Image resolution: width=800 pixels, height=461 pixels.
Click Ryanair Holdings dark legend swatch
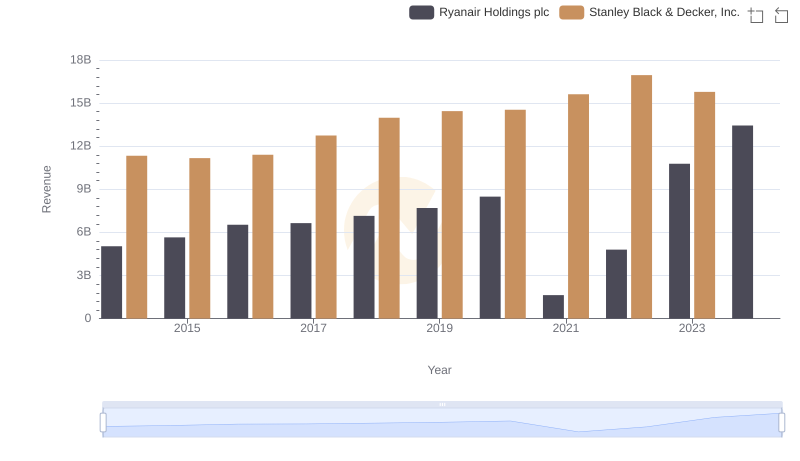421,12
